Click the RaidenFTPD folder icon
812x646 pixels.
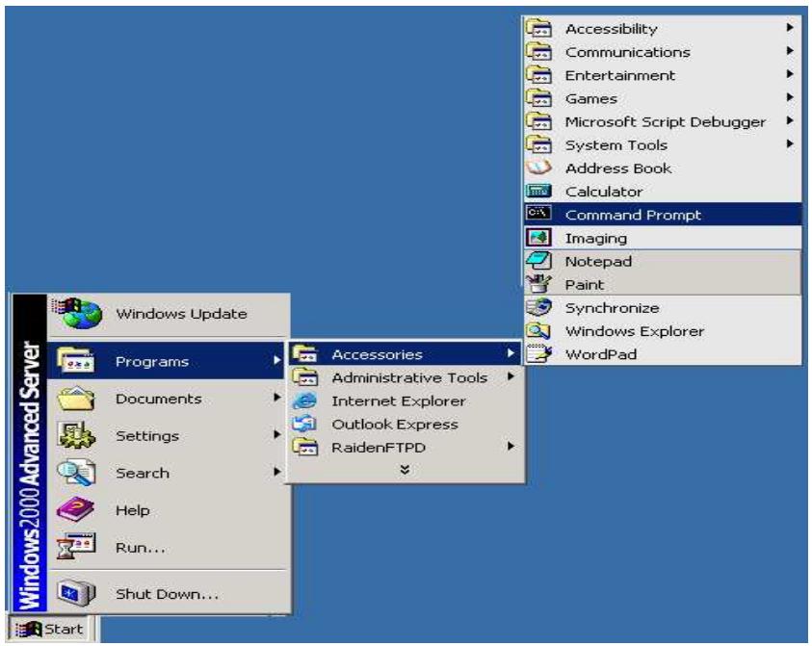click(304, 446)
